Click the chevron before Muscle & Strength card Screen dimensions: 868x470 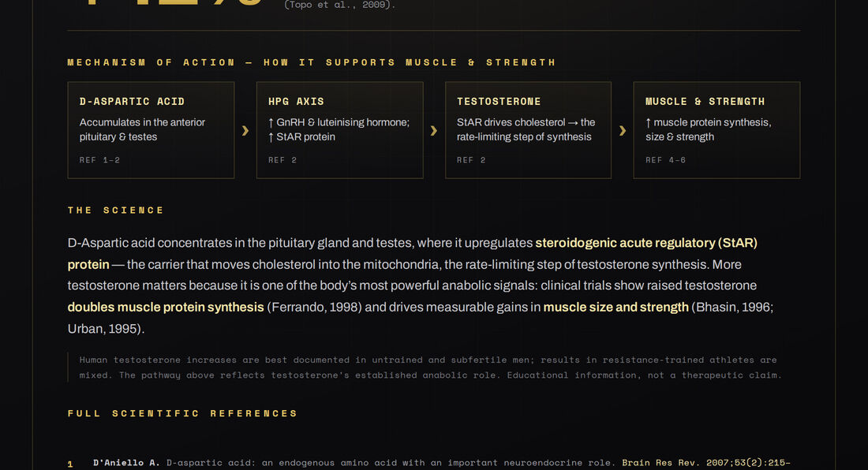coord(623,130)
